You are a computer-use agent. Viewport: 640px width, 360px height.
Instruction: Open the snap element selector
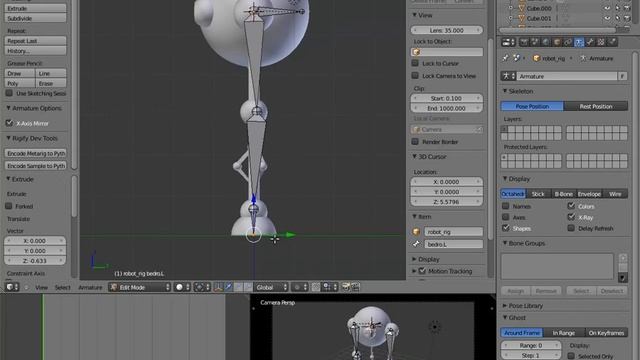(329, 287)
